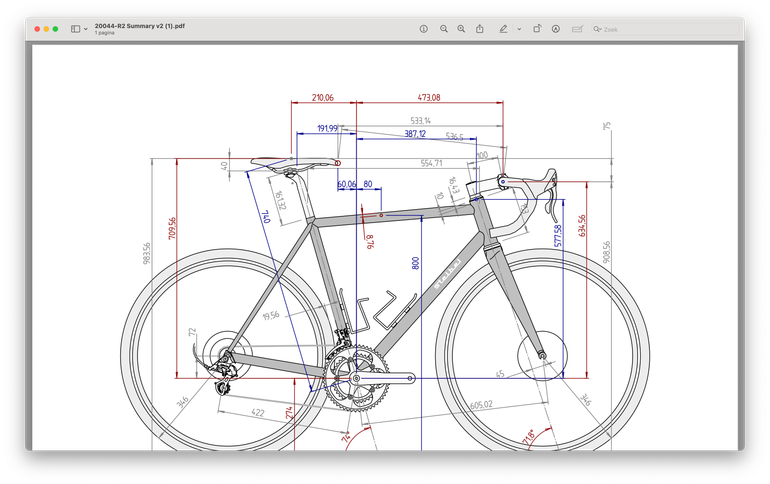The width and height of the screenshot is (770, 484).
Task: Show the document info inspector
Action: click(x=423, y=29)
